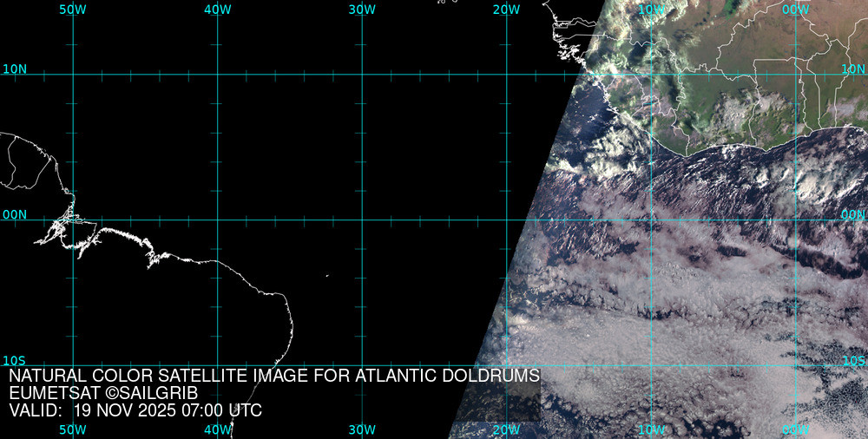Select the bottom 40W longitude label
Screen dimensions: 868x439
[217, 429]
